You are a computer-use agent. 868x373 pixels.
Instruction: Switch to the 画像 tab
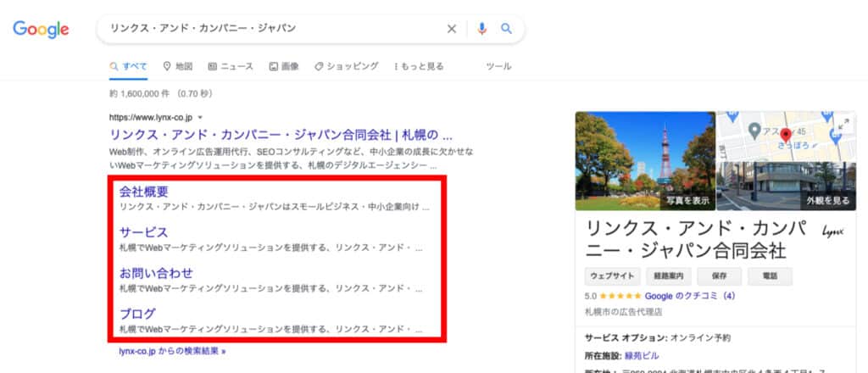[284, 66]
